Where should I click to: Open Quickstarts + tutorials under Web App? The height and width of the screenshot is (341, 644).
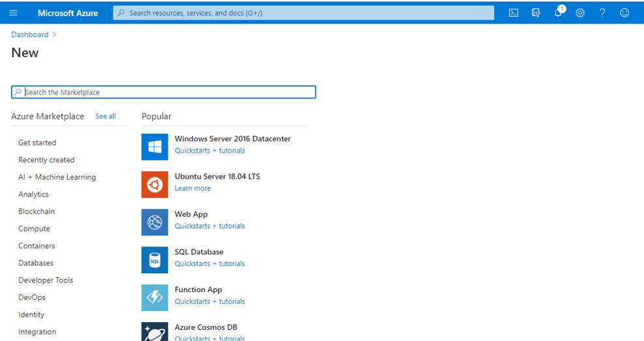209,226
